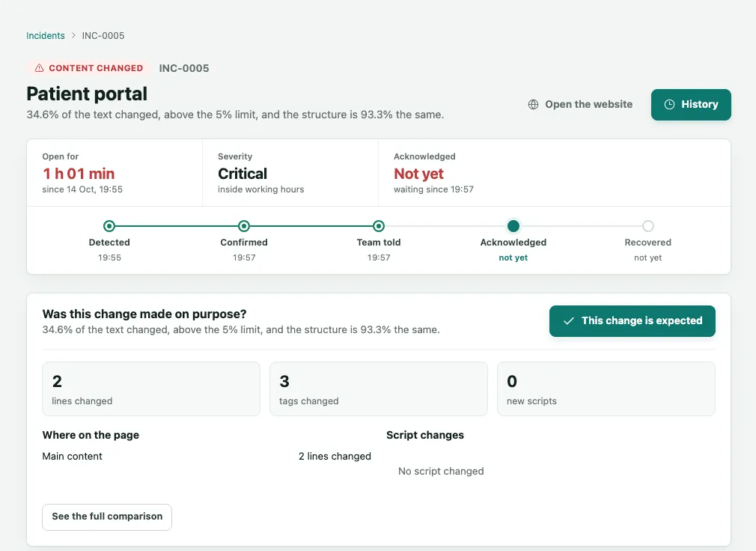Select the Confirmed timeline step
Viewport: 756px width, 551px height.
(x=244, y=226)
